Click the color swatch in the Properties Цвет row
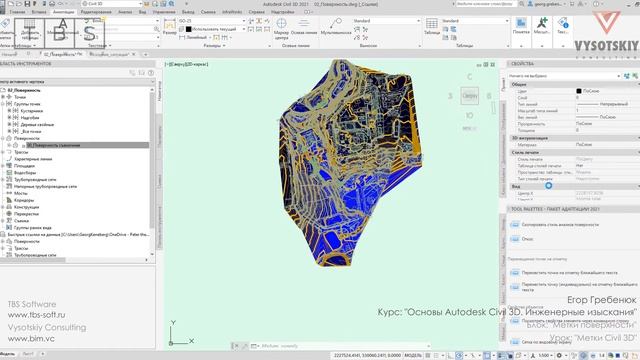Screen dimensions: 640x360 [578, 91]
